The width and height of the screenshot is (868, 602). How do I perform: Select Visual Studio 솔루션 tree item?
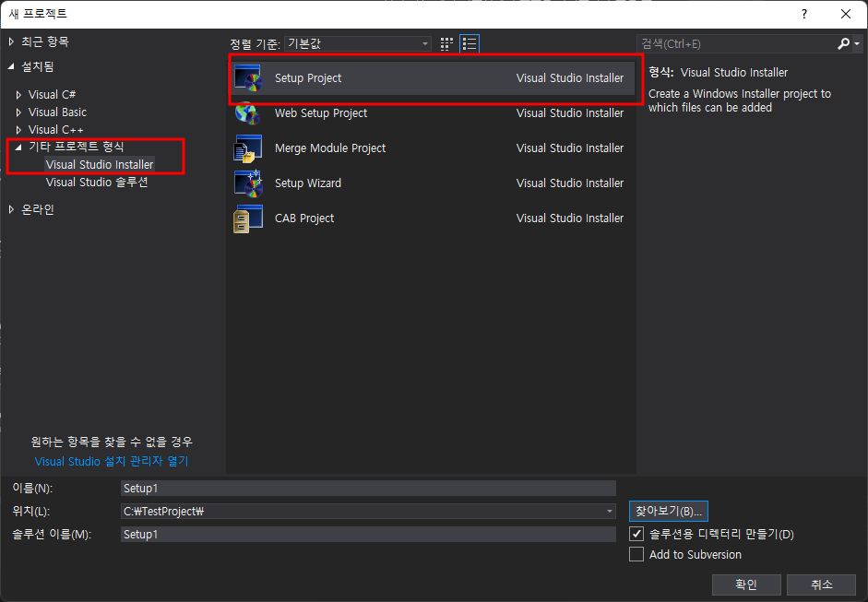pyautogui.click(x=97, y=182)
